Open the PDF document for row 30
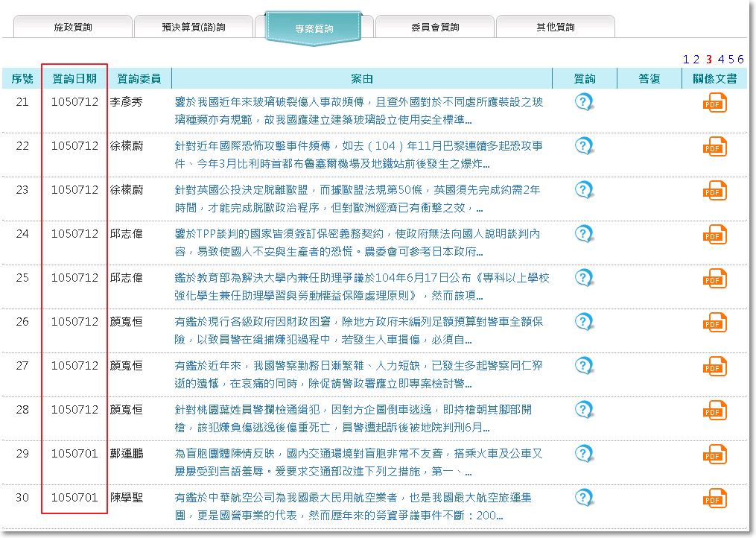Screen dimensions: 756x538 point(714,499)
